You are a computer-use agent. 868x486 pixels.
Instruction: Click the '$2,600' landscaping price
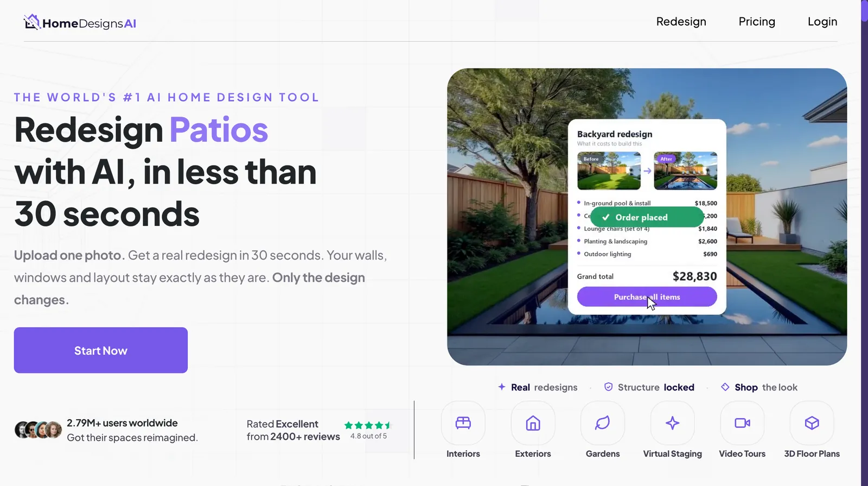(707, 242)
